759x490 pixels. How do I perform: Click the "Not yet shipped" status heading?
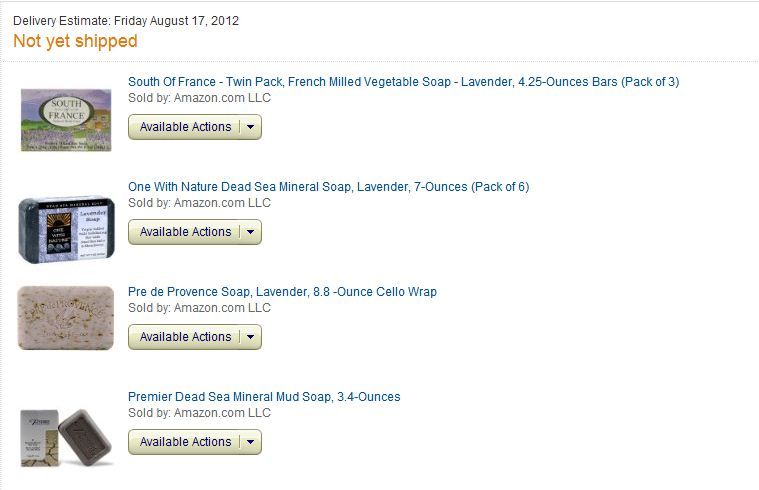coord(75,41)
